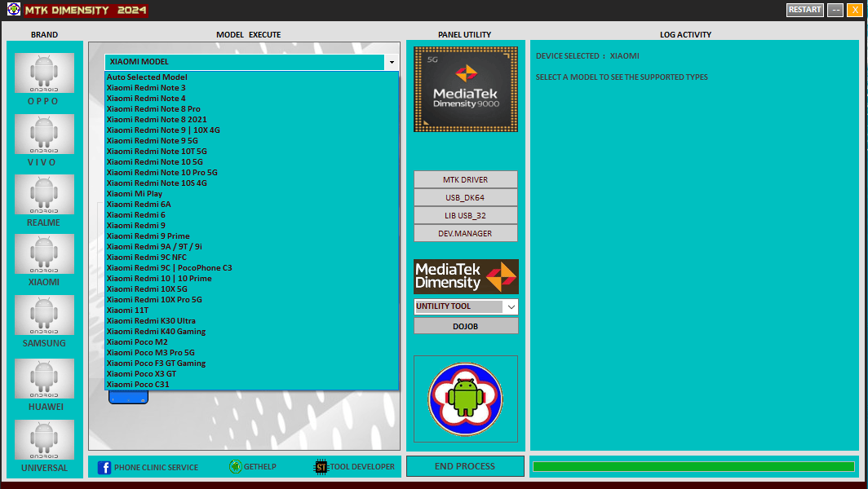Pick Xiaomi Redmi Note 10T 5G
868x489 pixels.
(x=251, y=151)
